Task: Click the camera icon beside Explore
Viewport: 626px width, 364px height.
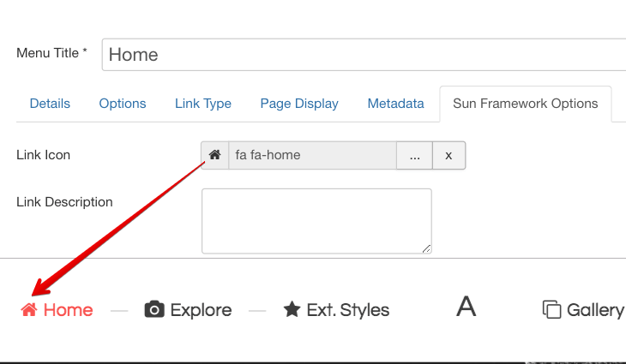Action: (x=154, y=310)
